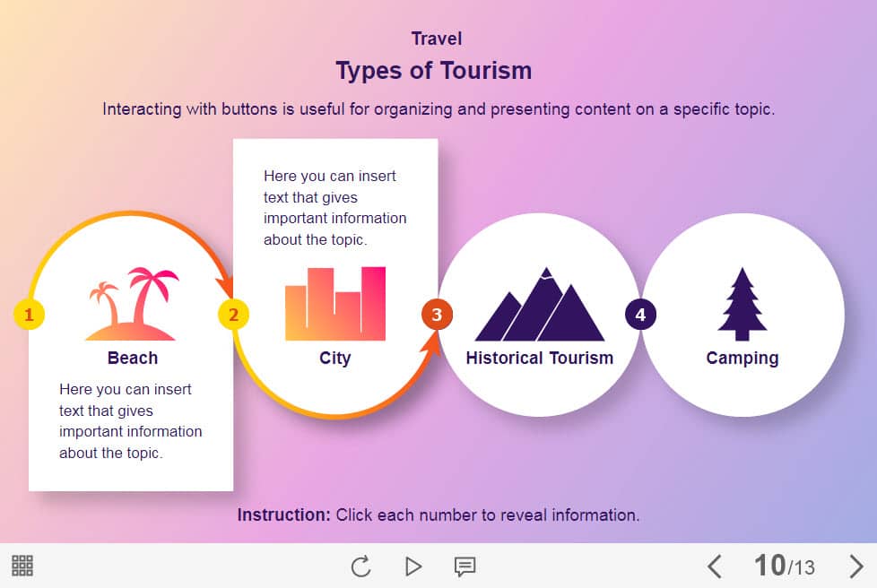Open the slide grid overview icon

tap(22, 566)
